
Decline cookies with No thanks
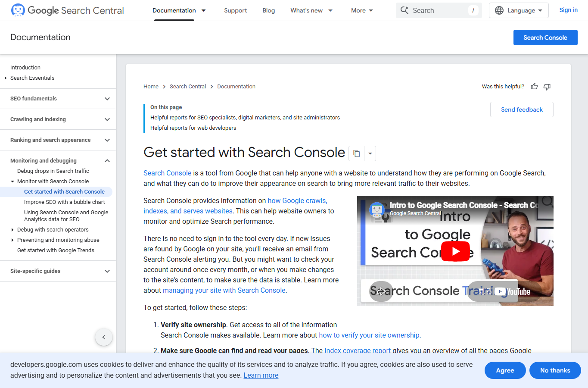pyautogui.click(x=555, y=370)
